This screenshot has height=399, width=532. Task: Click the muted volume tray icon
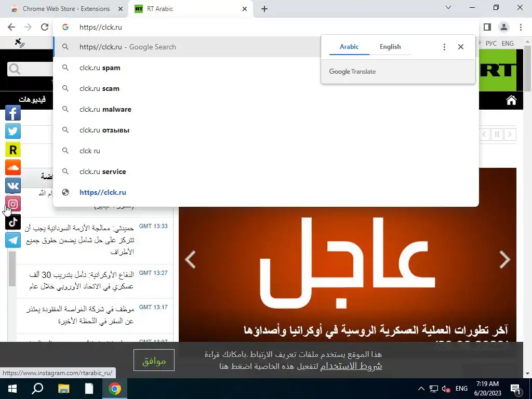pyautogui.click(x=446, y=389)
